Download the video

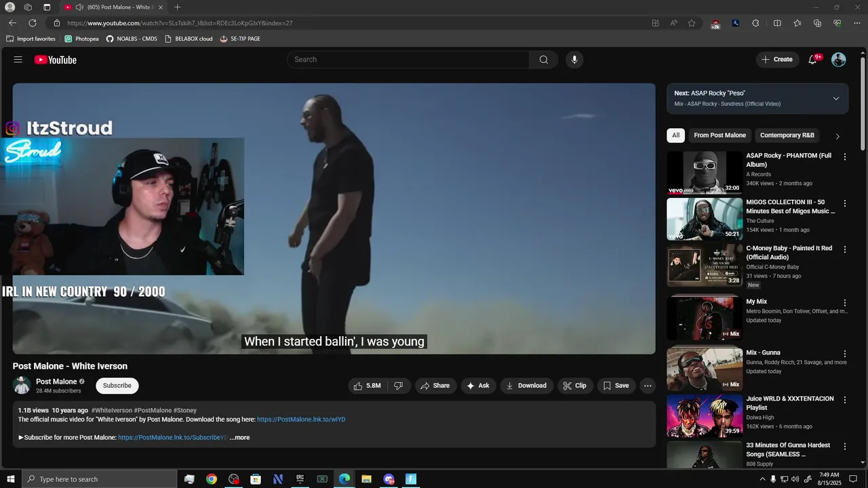526,386
